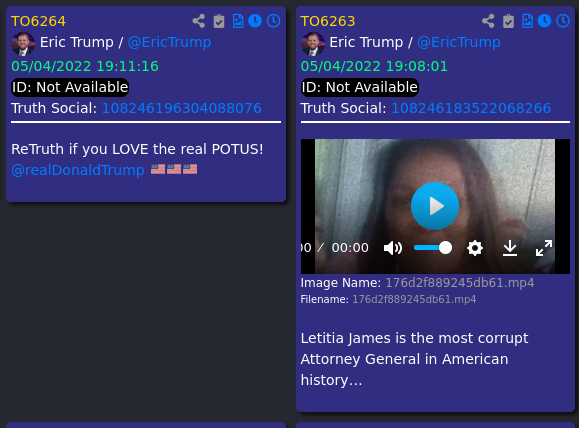Click the outlined clock icon on TO6263
This screenshot has width=579, height=428.
tap(563, 21)
